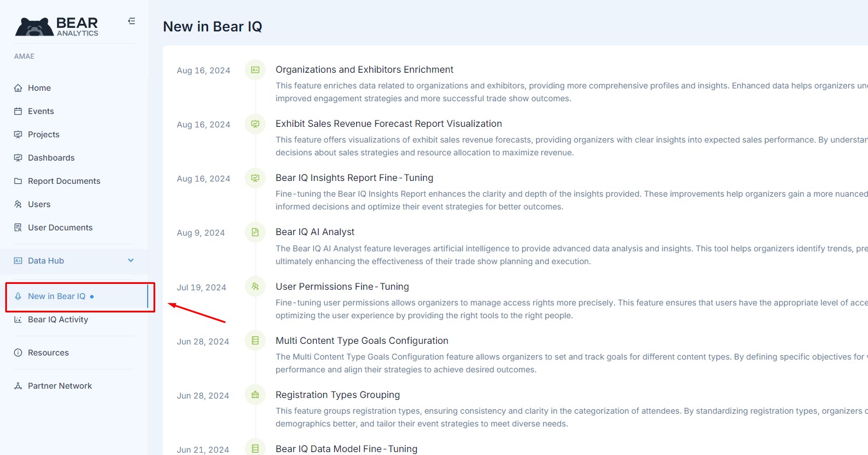
Task: Click the Registration Types Grouping timeline icon
Action: click(255, 394)
